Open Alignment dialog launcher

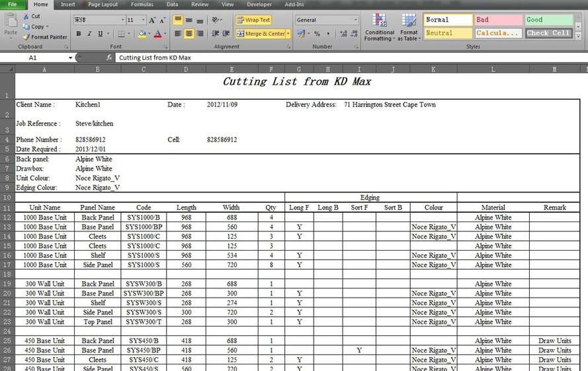[x=288, y=47]
